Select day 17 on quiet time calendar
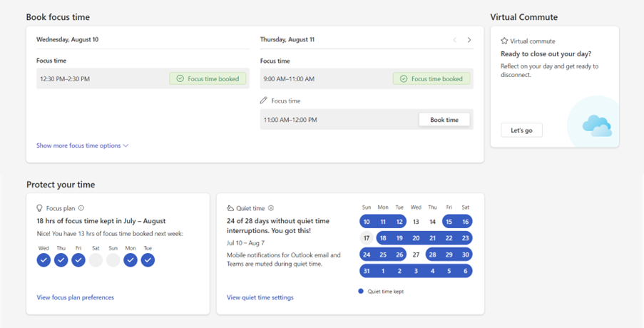 click(367, 238)
